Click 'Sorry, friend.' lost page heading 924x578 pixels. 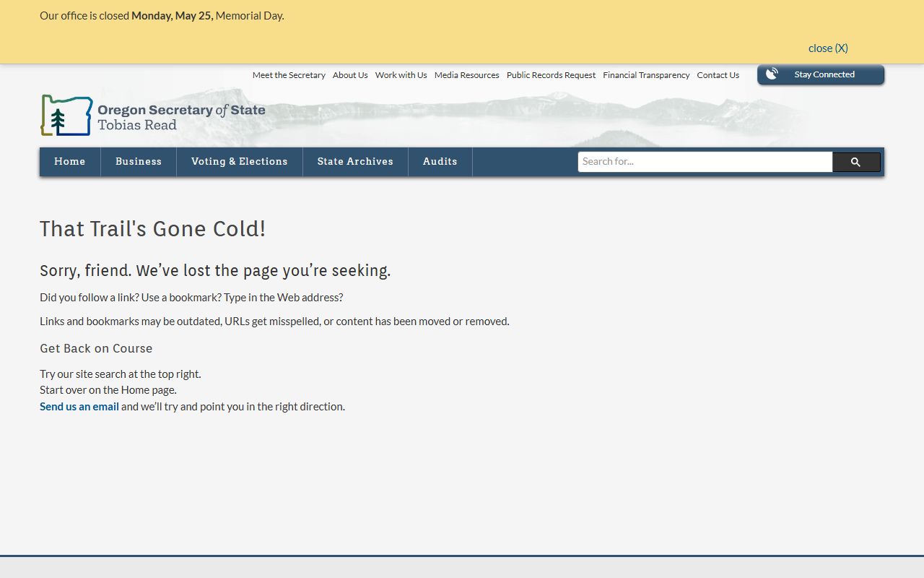[215, 271]
